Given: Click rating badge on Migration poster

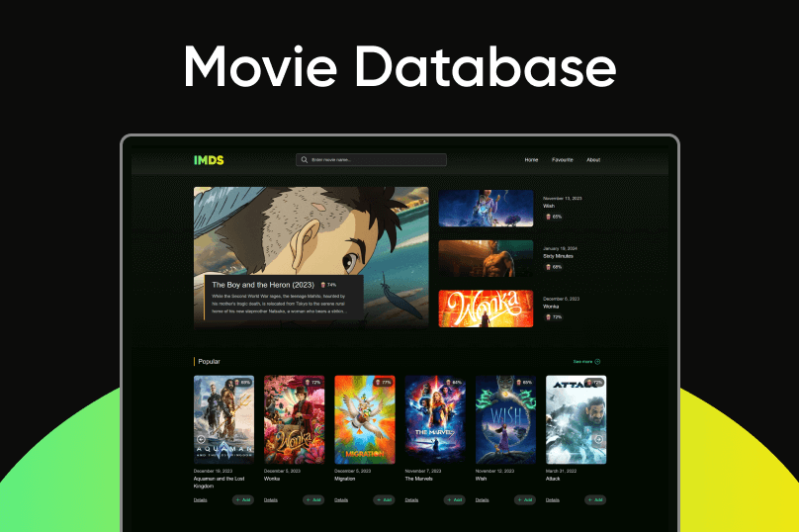Looking at the screenshot, I should 384,382.
